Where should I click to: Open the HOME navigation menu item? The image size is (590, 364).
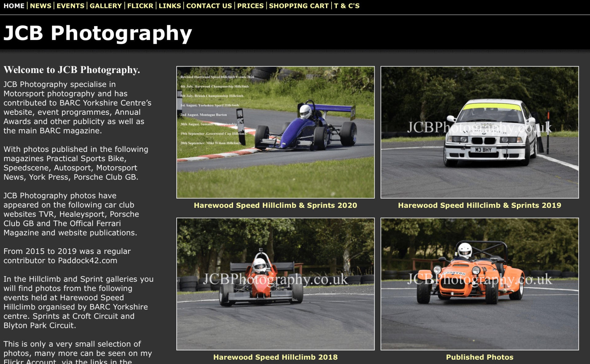[x=14, y=6]
